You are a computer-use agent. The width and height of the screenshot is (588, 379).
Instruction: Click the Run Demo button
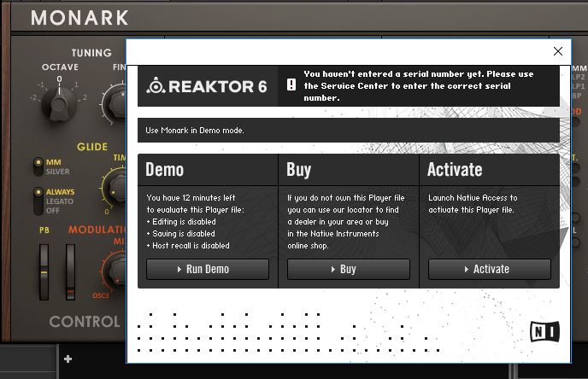[208, 269]
